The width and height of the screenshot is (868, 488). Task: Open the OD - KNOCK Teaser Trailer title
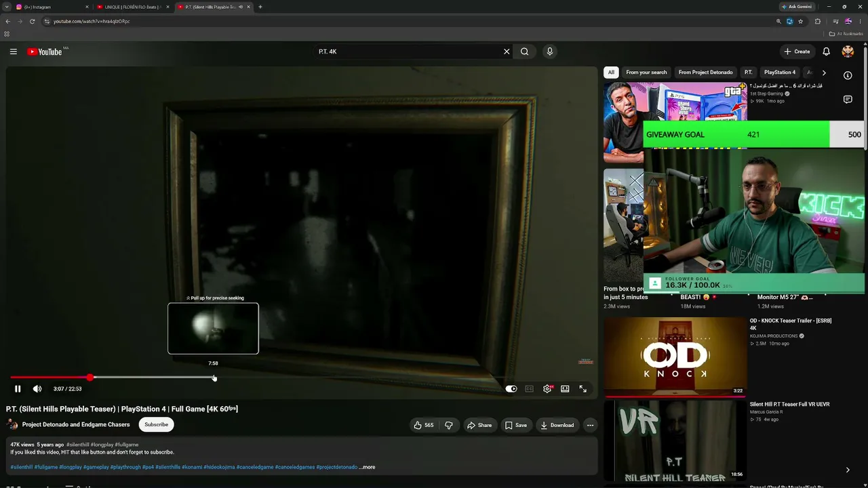tap(790, 325)
